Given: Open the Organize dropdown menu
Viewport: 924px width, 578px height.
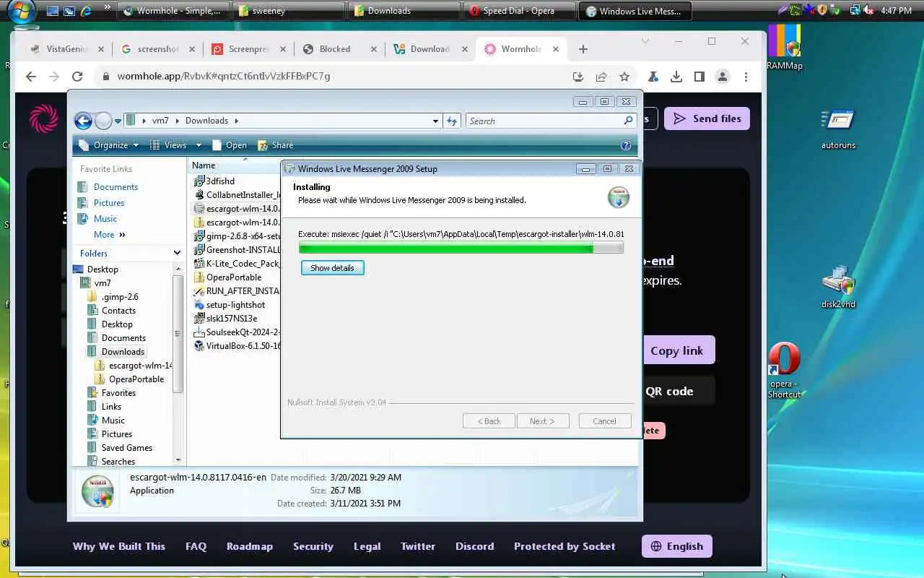Looking at the screenshot, I should pyautogui.click(x=109, y=145).
